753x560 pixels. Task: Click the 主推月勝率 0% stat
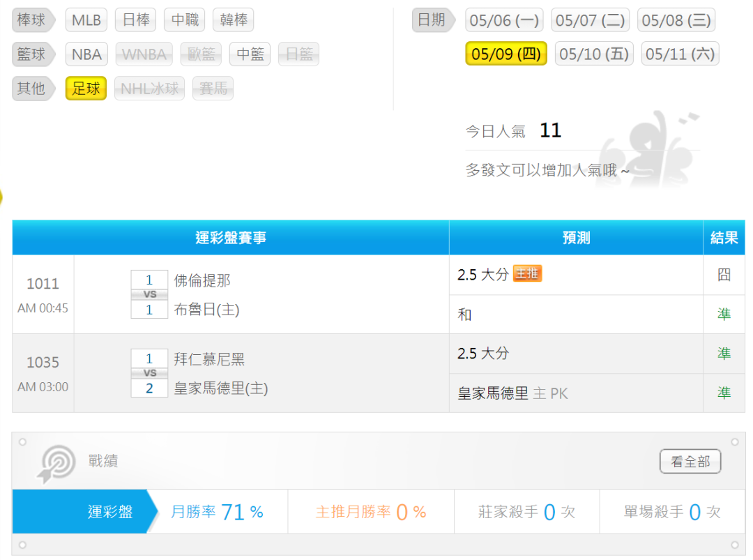click(x=371, y=512)
